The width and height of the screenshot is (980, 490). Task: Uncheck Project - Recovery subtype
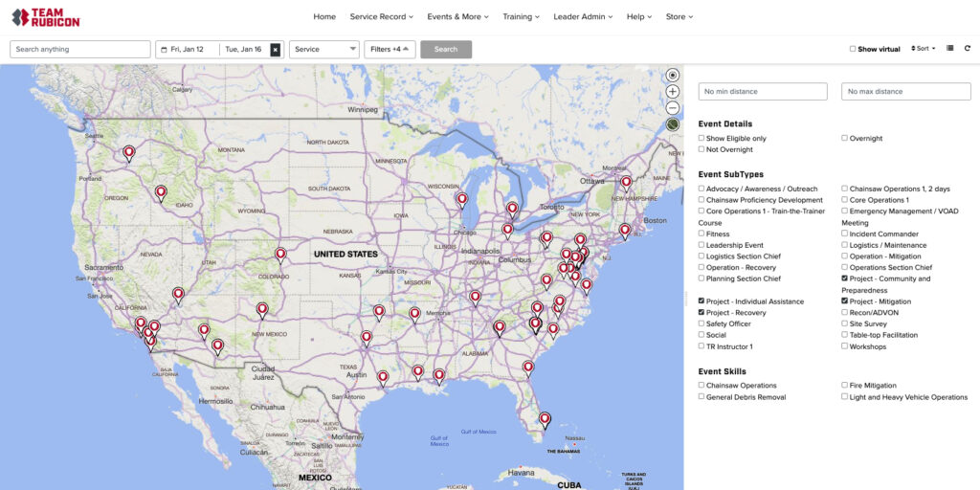pyautogui.click(x=702, y=312)
